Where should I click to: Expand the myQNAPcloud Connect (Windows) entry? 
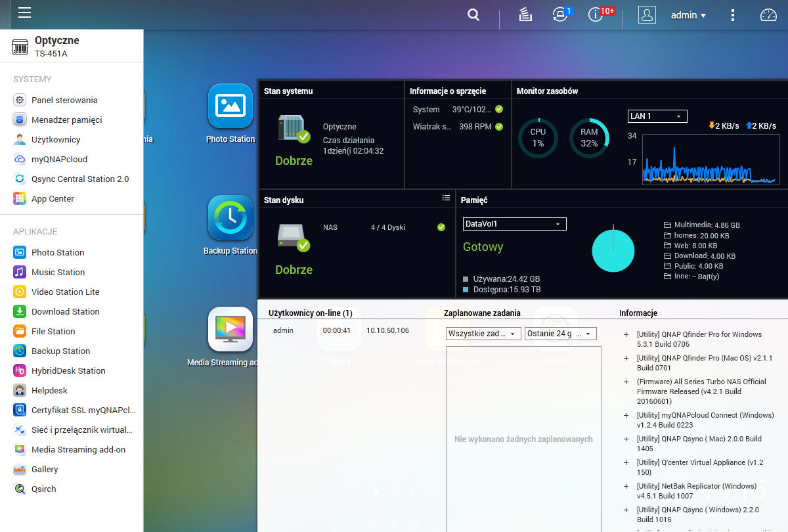626,415
